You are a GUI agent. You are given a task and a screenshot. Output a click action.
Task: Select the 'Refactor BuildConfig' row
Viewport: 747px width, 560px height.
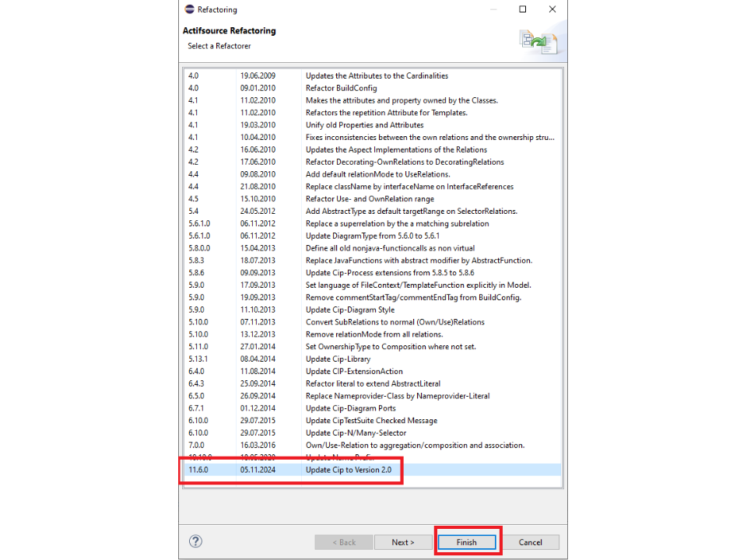coord(341,88)
